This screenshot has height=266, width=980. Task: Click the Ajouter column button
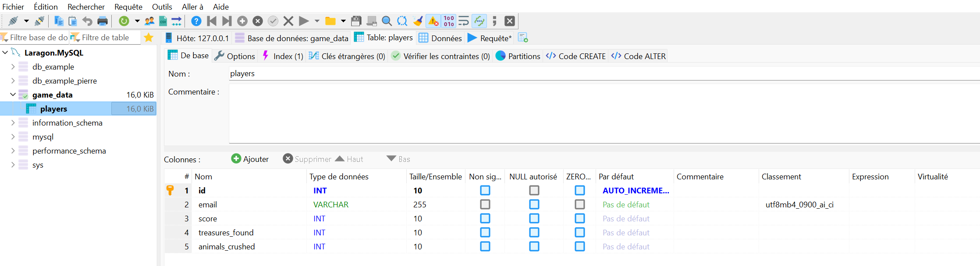(250, 159)
